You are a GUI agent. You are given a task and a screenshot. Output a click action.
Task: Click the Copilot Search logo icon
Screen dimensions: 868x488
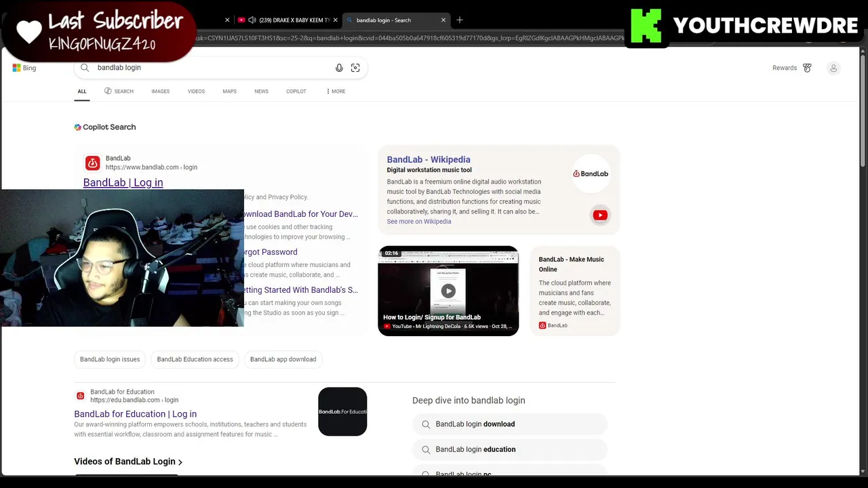point(78,127)
